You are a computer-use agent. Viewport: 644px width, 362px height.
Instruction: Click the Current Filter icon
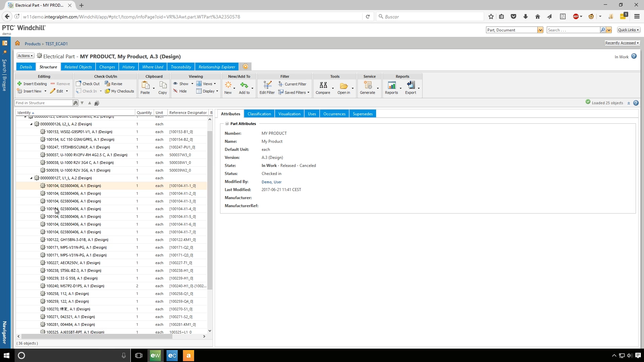click(x=281, y=84)
